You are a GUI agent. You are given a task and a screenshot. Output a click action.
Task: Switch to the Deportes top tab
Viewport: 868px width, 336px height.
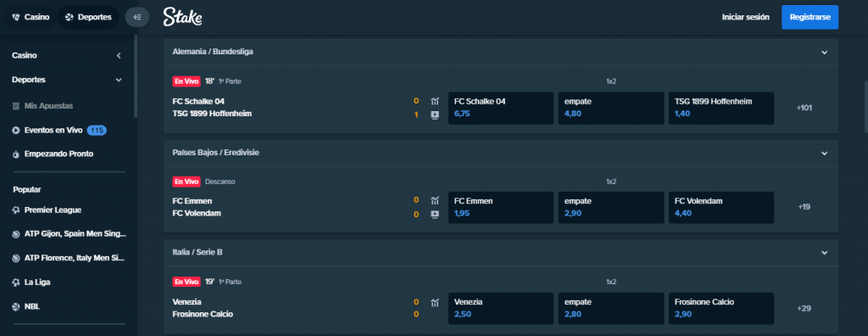pyautogui.click(x=88, y=17)
